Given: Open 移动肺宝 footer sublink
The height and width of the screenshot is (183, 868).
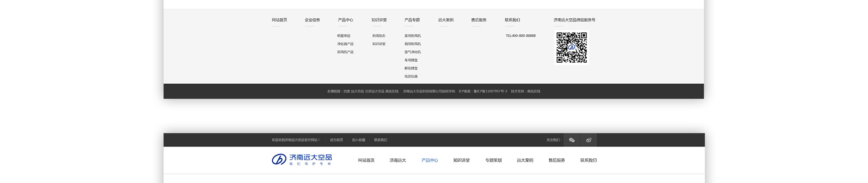Looking at the screenshot, I should [x=411, y=69].
